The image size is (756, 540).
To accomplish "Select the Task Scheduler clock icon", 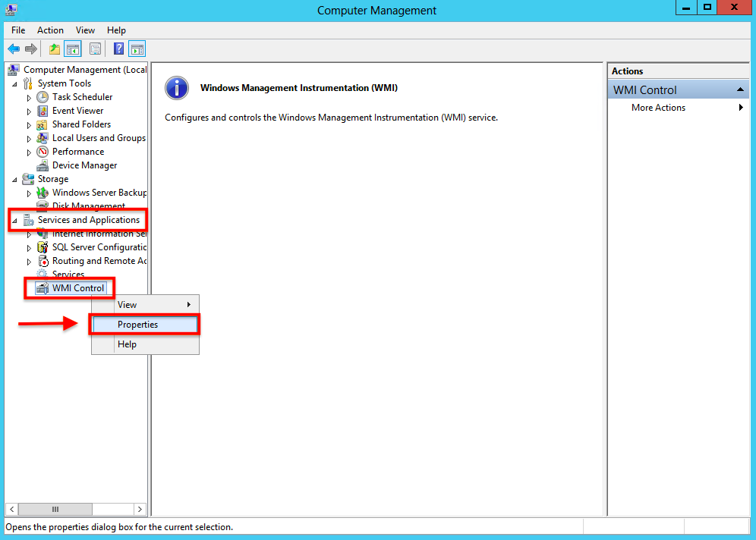I will click(x=43, y=97).
